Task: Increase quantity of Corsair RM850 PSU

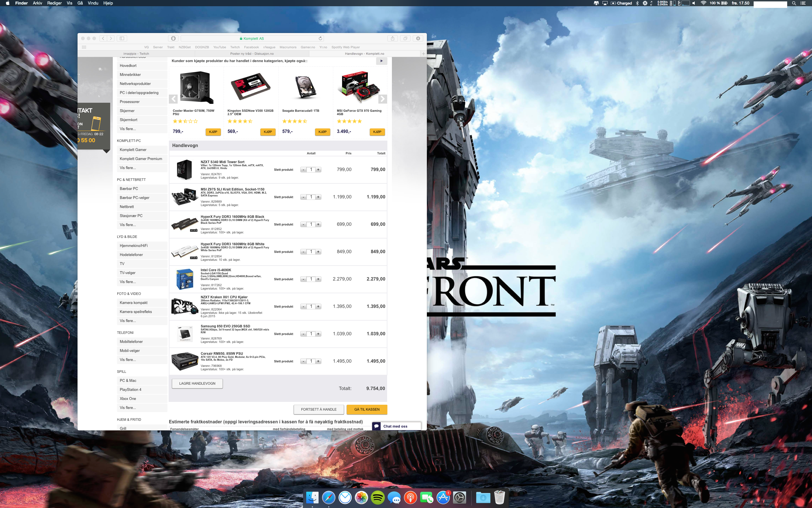Action: pyautogui.click(x=318, y=362)
